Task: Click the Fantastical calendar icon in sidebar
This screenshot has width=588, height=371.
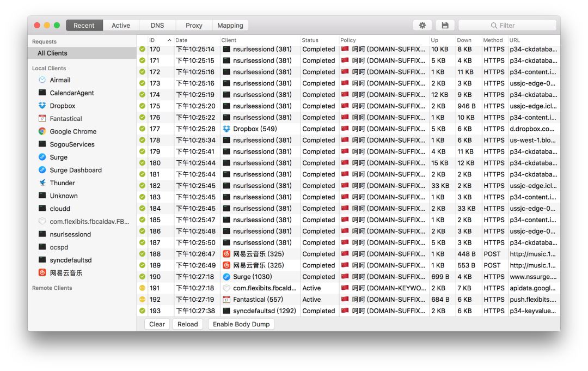Action: [42, 119]
